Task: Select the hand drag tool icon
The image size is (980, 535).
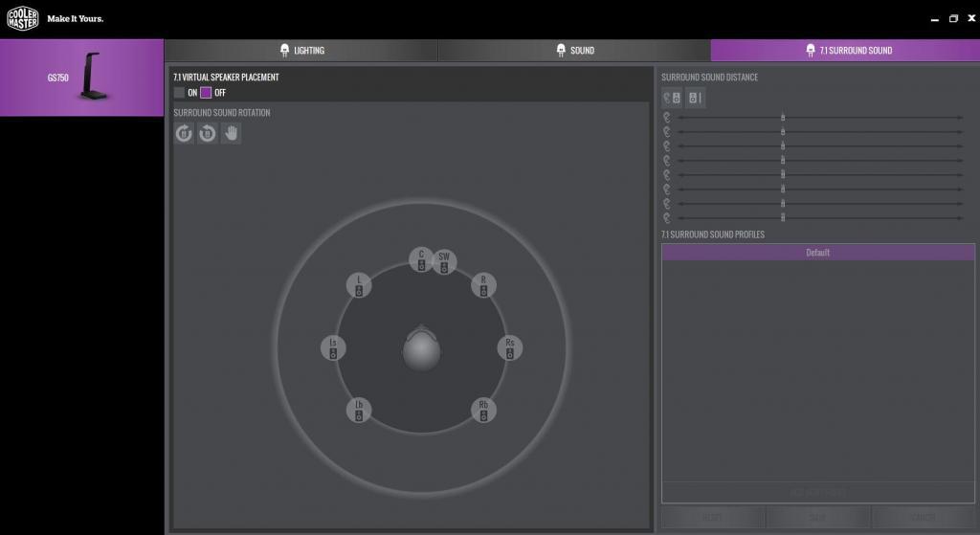Action: pyautogui.click(x=231, y=134)
